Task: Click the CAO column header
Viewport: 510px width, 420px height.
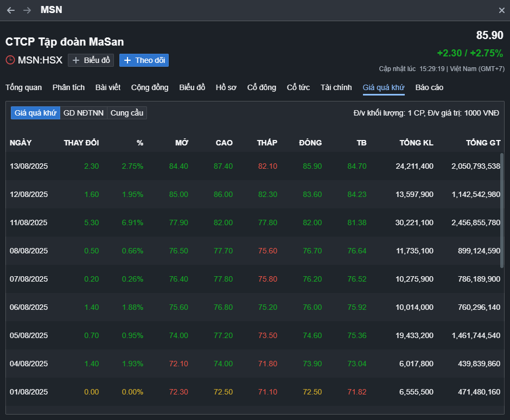Action: 224,143
